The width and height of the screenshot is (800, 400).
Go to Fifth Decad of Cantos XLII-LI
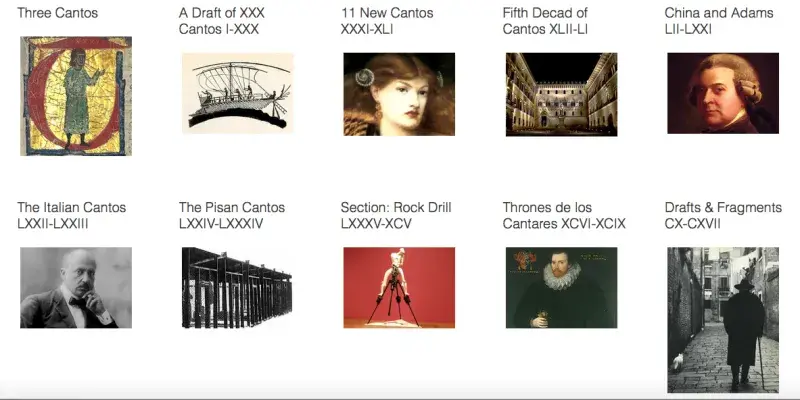click(x=545, y=21)
